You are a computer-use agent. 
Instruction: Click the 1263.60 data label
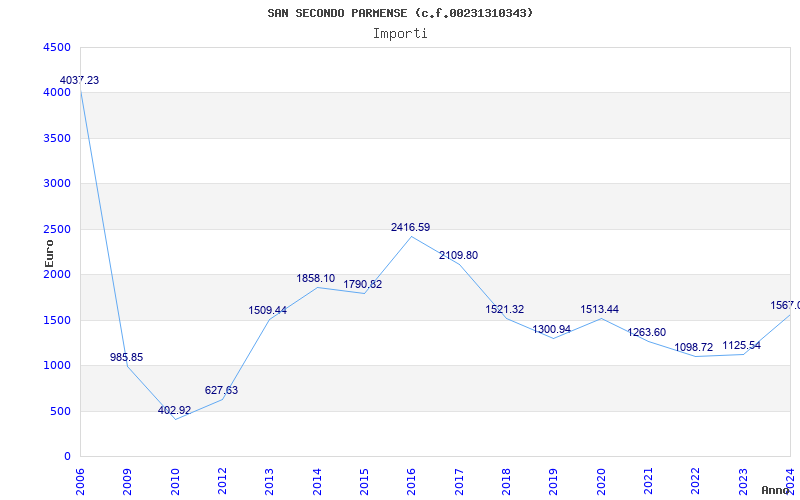point(646,332)
